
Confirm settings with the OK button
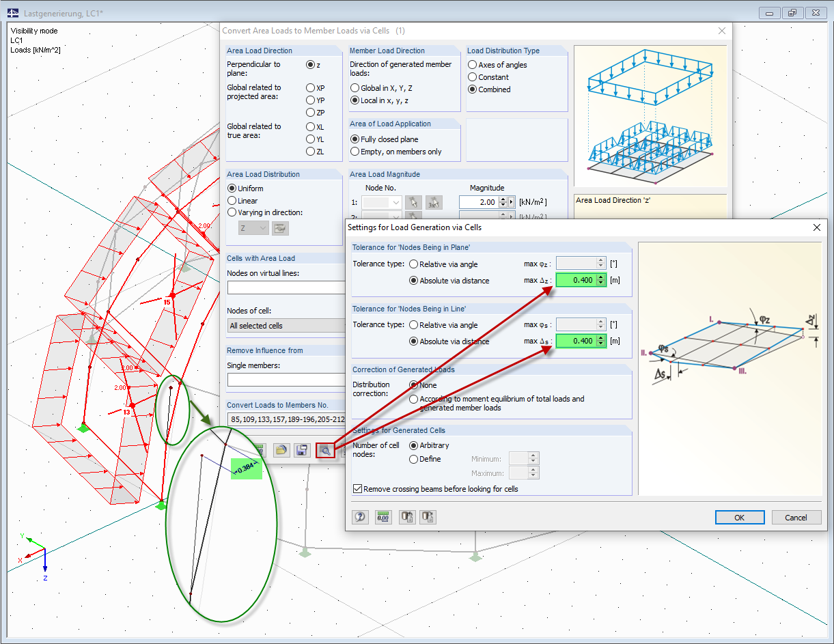point(740,518)
